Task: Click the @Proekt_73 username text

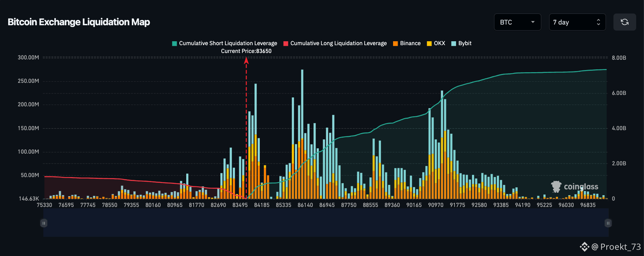Action: pyautogui.click(x=617, y=247)
